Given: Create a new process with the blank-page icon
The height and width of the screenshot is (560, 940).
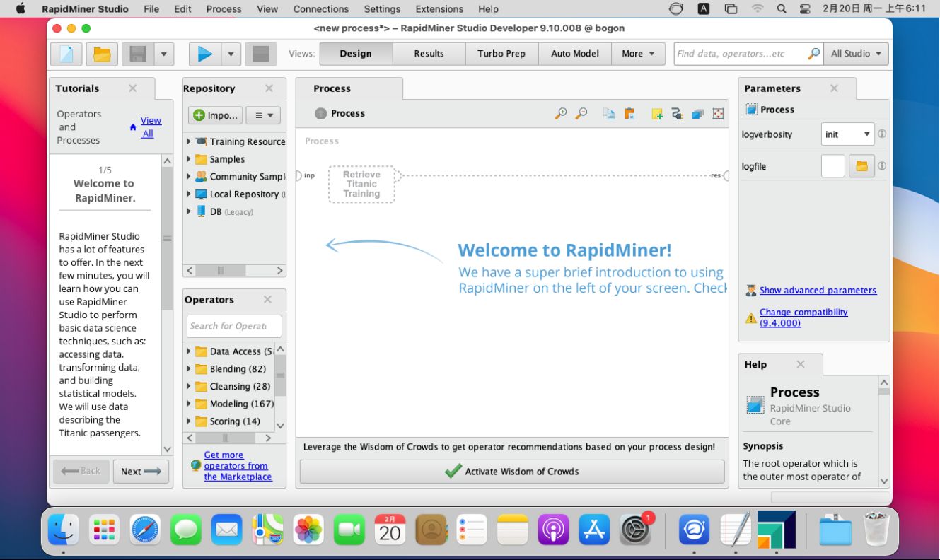Looking at the screenshot, I should click(66, 54).
